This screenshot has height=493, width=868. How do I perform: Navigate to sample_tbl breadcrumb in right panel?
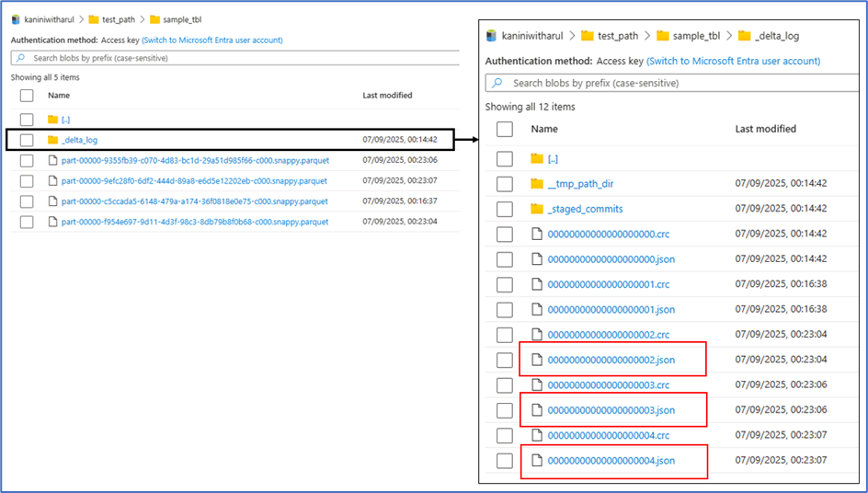695,36
